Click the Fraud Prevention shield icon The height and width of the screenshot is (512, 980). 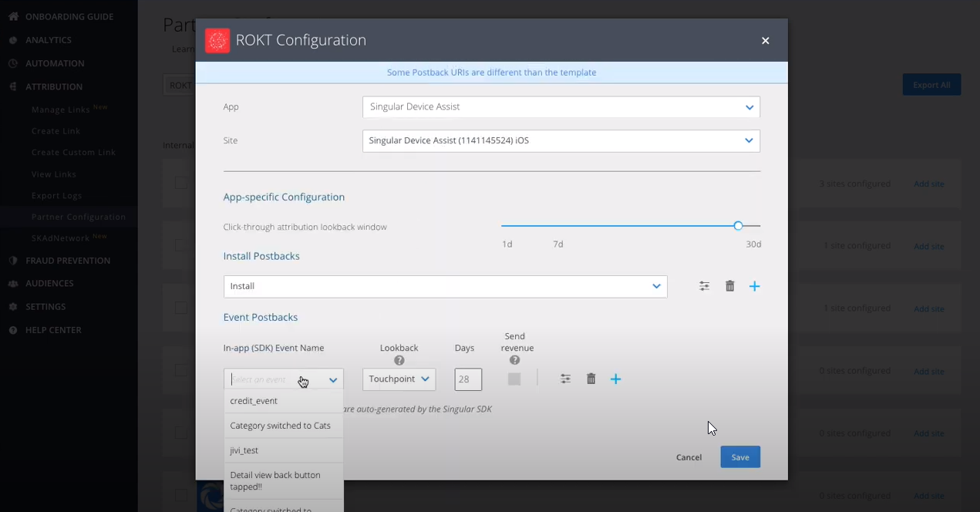[x=13, y=261]
